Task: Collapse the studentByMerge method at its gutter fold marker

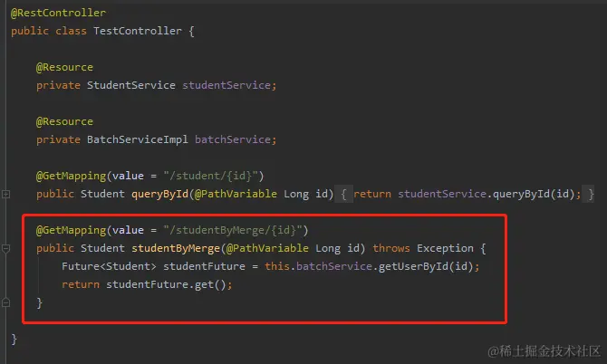Action: pos(5,248)
